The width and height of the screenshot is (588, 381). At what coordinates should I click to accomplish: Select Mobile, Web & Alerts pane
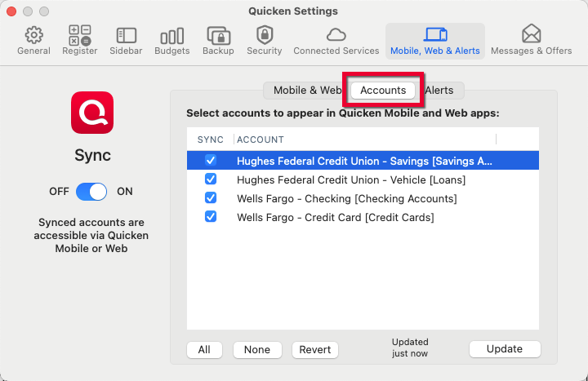435,41
